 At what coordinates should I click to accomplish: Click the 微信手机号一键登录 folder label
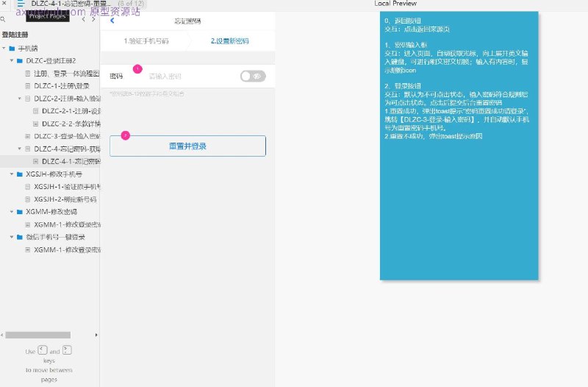[x=55, y=237]
